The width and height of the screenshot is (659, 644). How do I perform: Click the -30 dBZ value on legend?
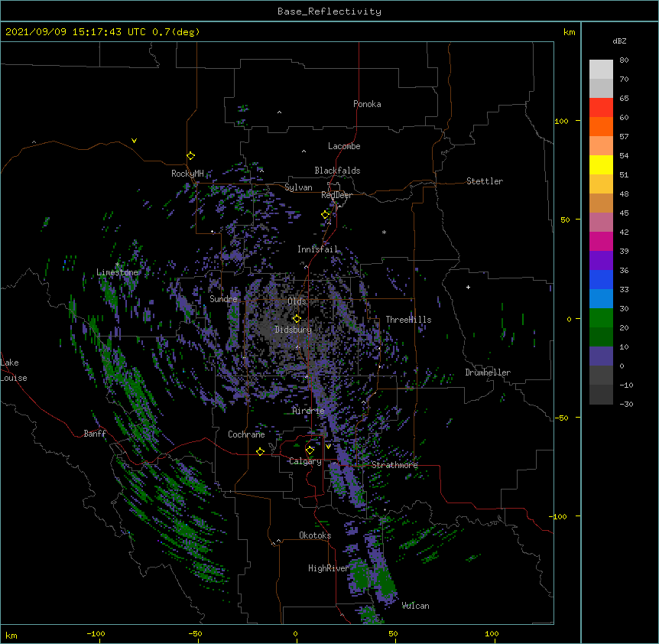(x=626, y=404)
